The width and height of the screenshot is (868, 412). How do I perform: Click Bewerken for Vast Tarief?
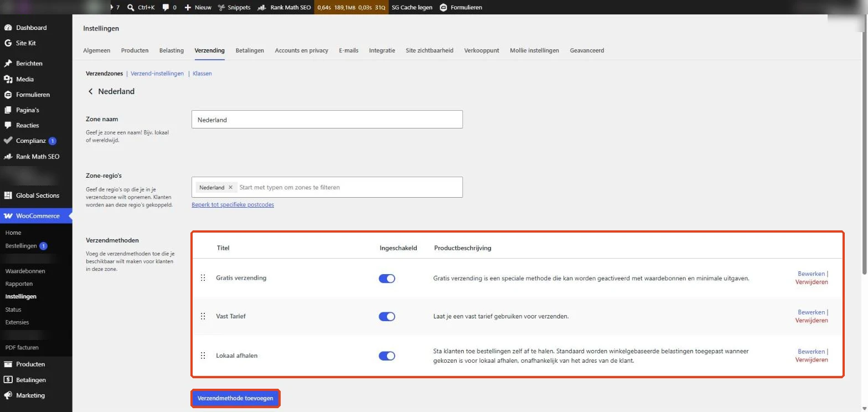point(811,312)
